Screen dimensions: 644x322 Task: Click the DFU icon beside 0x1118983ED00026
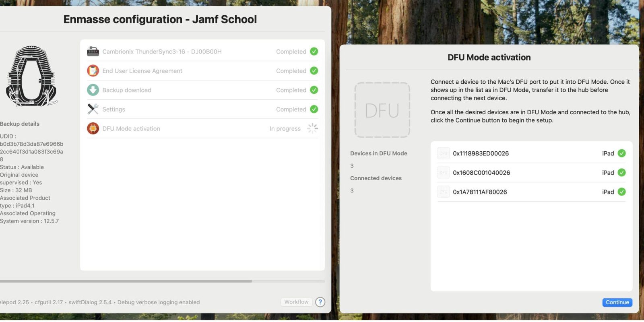pyautogui.click(x=443, y=153)
